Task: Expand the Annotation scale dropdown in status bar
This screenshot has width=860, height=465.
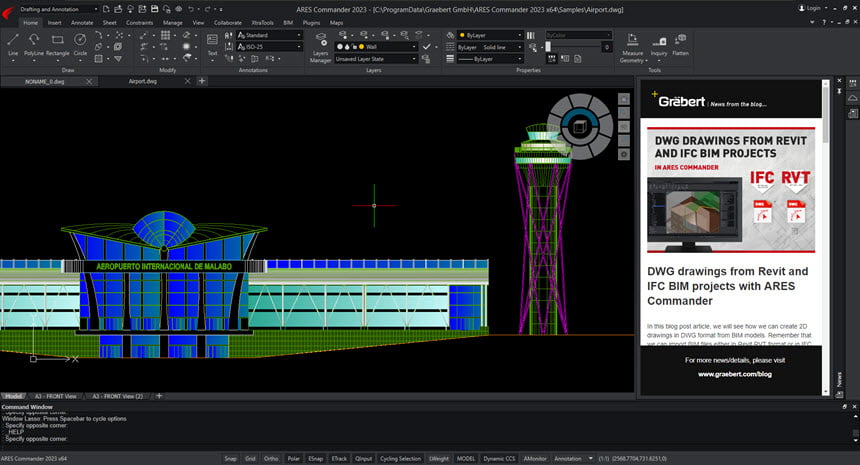Action: click(590, 458)
